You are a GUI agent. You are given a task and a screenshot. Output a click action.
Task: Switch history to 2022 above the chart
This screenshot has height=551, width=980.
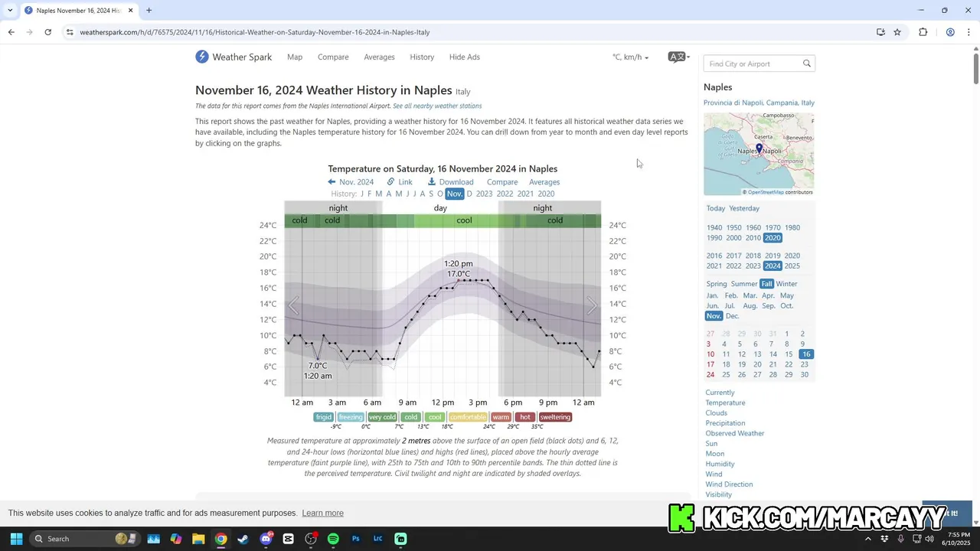coord(505,194)
